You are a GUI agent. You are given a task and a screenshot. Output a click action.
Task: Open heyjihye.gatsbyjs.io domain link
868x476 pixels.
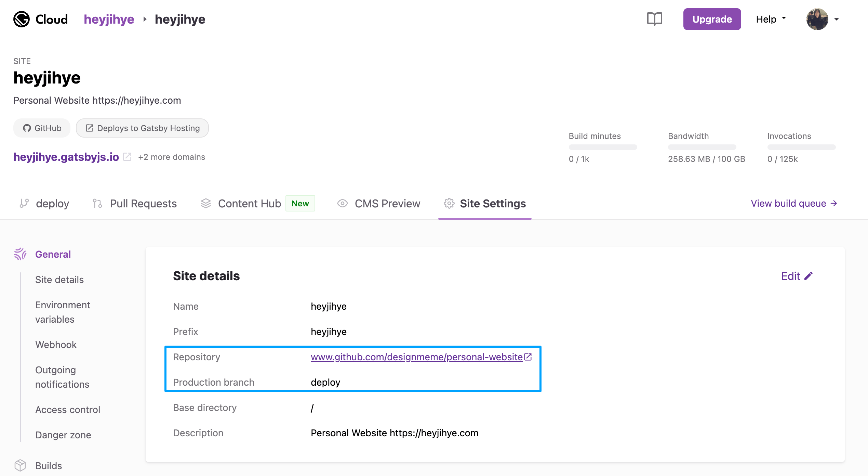point(66,157)
